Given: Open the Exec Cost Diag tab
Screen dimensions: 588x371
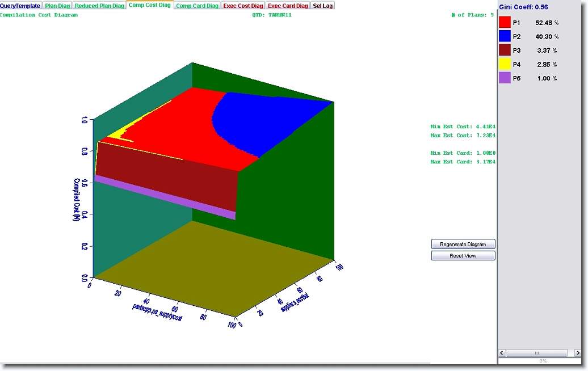Looking at the screenshot, I should [243, 6].
